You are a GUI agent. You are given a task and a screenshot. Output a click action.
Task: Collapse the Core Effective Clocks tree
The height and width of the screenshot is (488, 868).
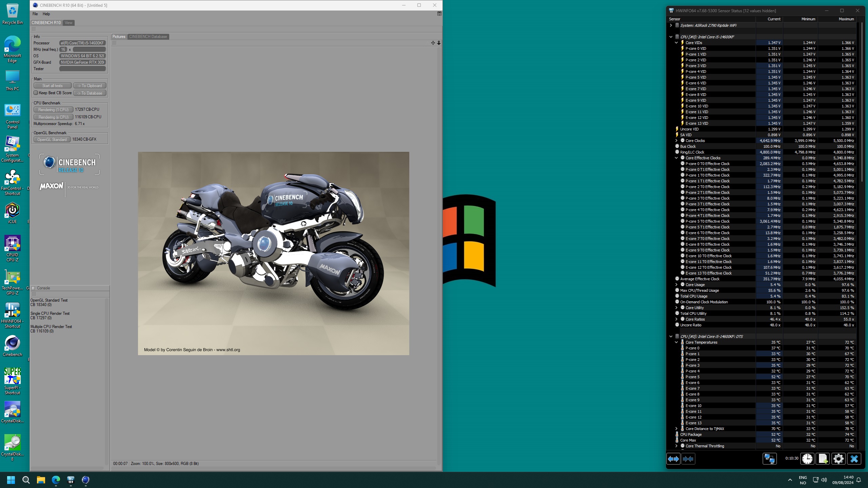[x=676, y=158]
